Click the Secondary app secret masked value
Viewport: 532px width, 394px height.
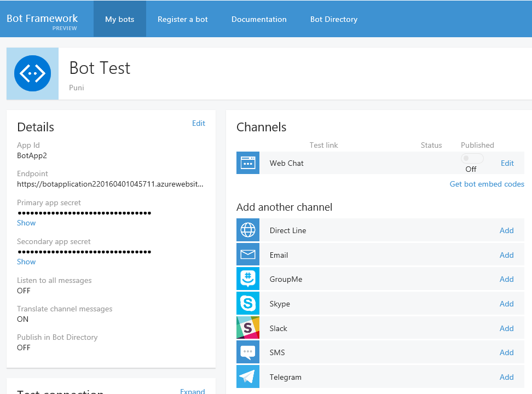click(84, 252)
